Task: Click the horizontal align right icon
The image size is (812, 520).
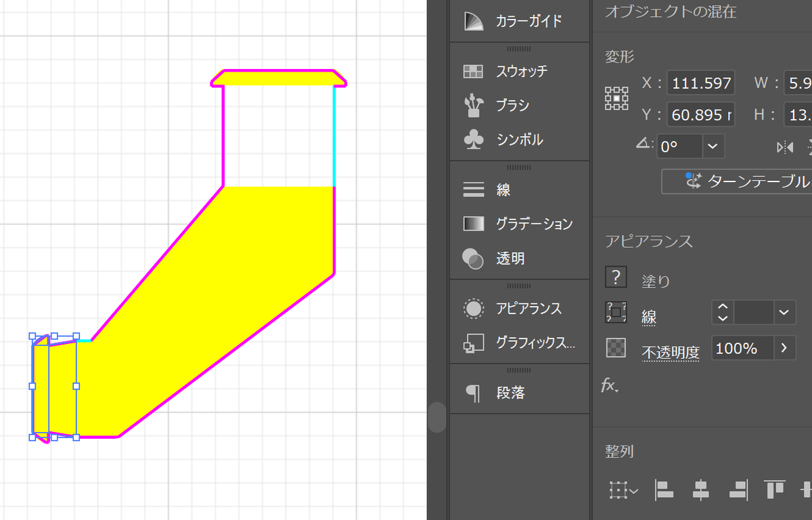Action: (738, 489)
